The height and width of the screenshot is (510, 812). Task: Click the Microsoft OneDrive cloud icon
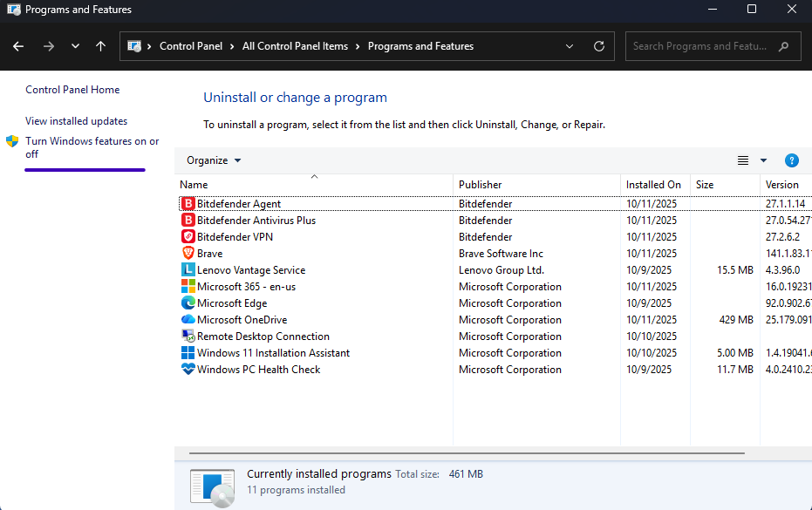click(x=188, y=320)
